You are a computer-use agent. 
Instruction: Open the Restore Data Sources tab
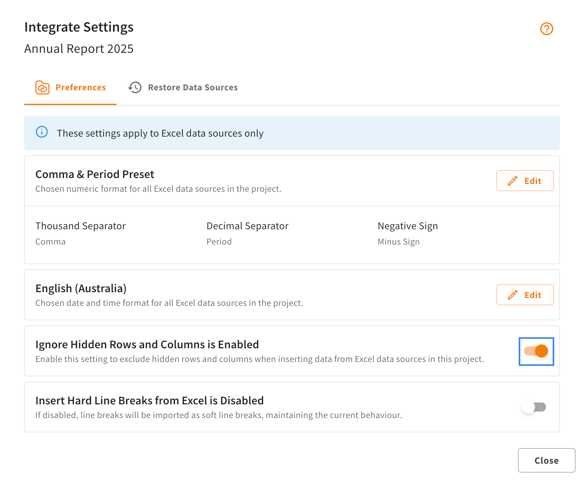coord(183,88)
